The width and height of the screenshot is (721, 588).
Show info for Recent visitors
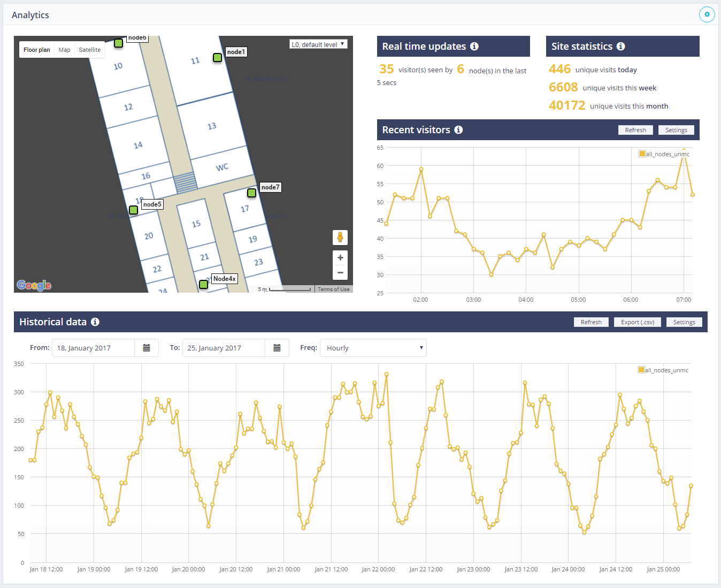[458, 130]
